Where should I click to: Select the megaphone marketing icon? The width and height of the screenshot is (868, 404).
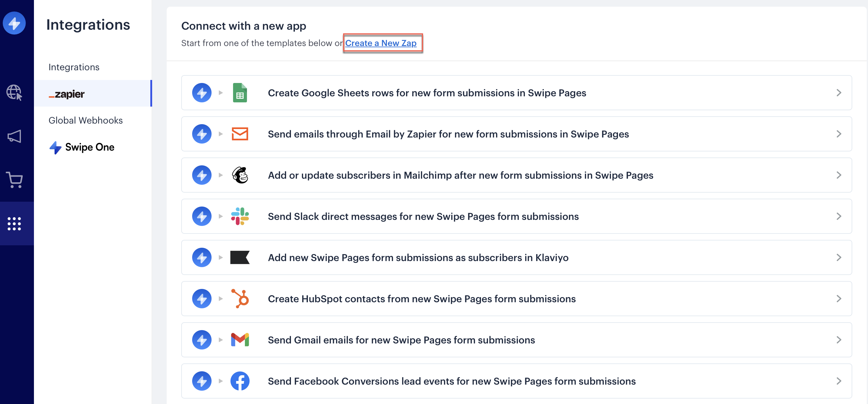(x=15, y=136)
